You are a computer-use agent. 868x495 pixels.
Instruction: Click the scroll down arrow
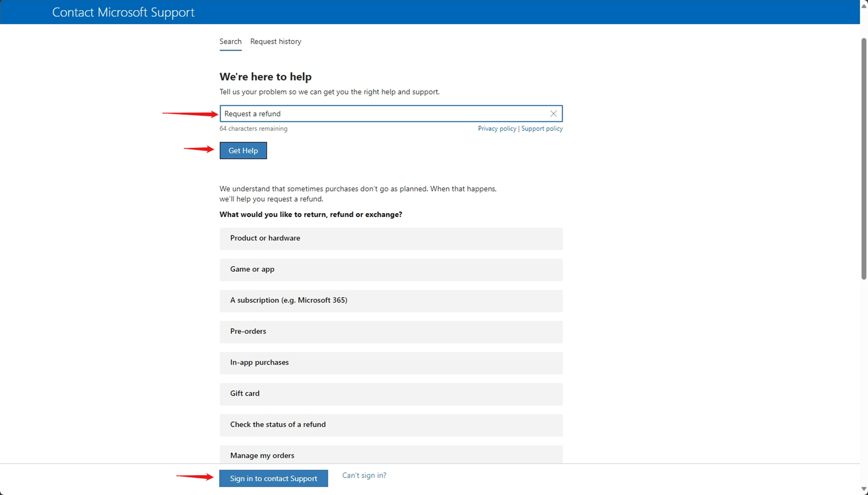tap(864, 489)
